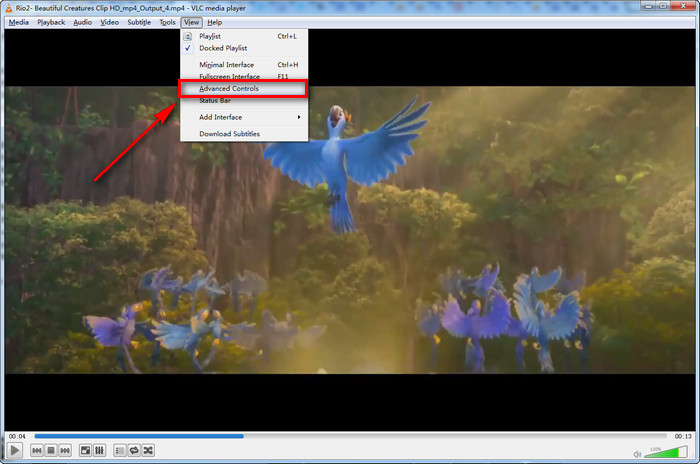The image size is (700, 464).
Task: Select Minimal Interface menu entry
Action: [244, 65]
